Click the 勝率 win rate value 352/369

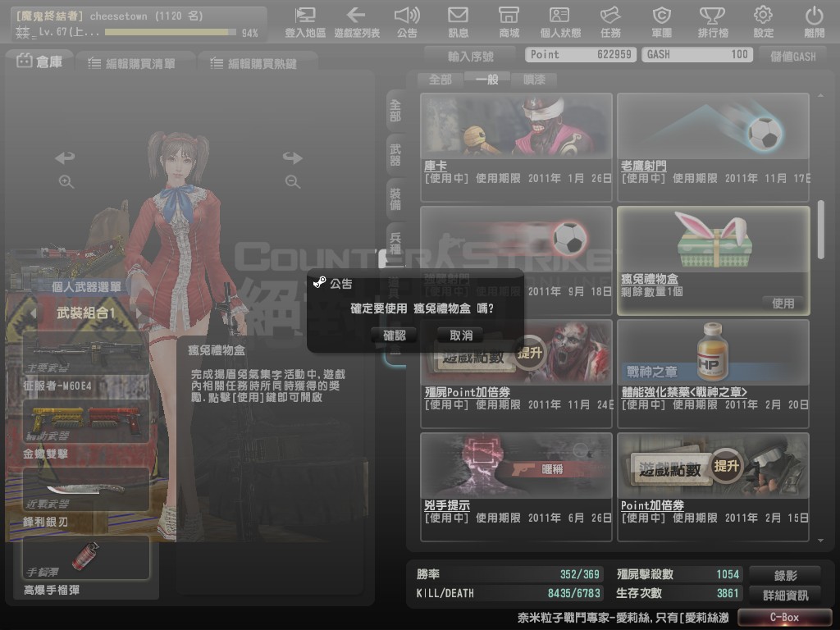point(580,574)
